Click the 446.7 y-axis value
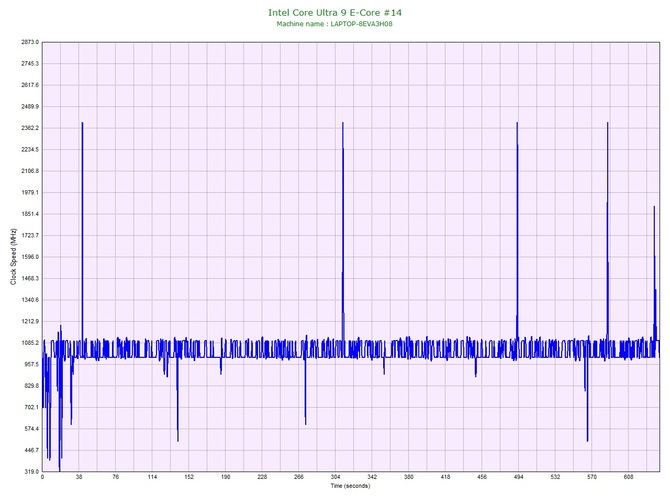Image resolution: width=670 pixels, height=503 pixels. click(x=31, y=450)
